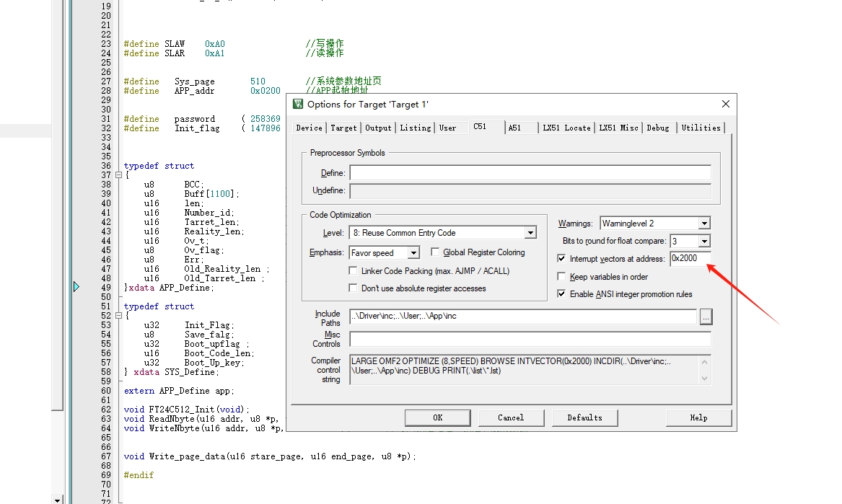Click the Keil icon in dialog title bar

297,104
